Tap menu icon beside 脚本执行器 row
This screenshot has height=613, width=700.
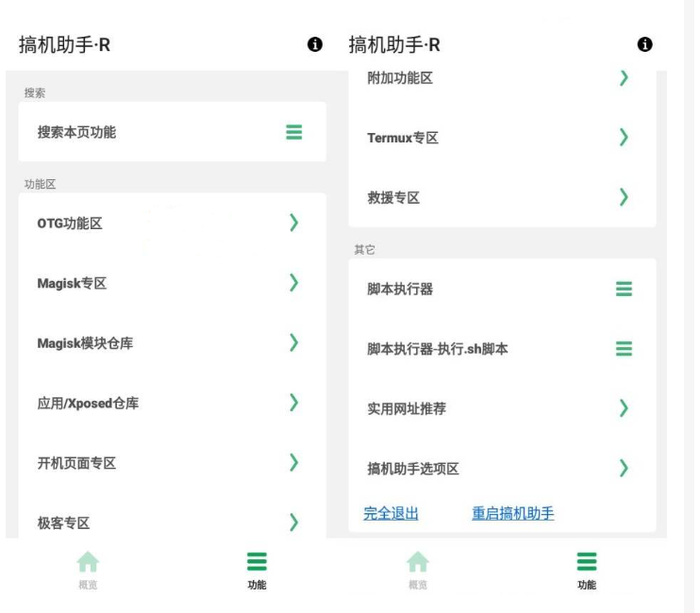pyautogui.click(x=624, y=289)
